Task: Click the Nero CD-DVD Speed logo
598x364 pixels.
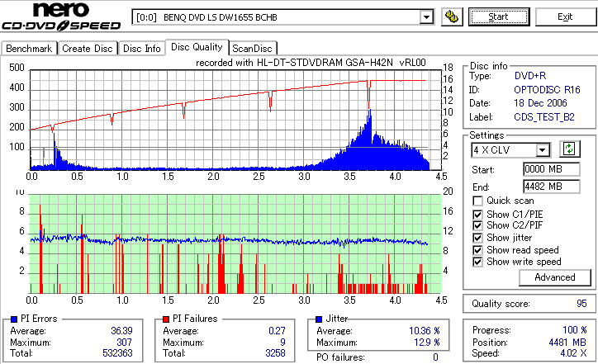Action: coord(61,16)
